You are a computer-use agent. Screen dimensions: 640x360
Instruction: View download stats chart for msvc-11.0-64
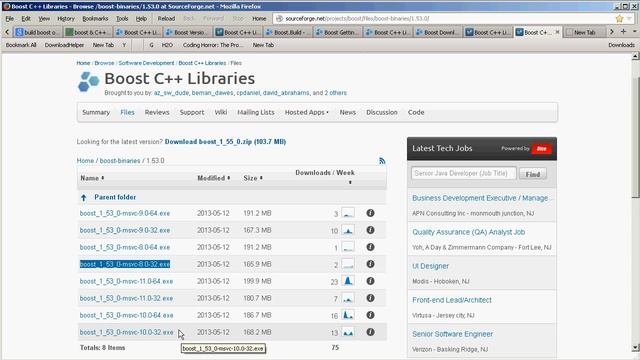(348, 281)
